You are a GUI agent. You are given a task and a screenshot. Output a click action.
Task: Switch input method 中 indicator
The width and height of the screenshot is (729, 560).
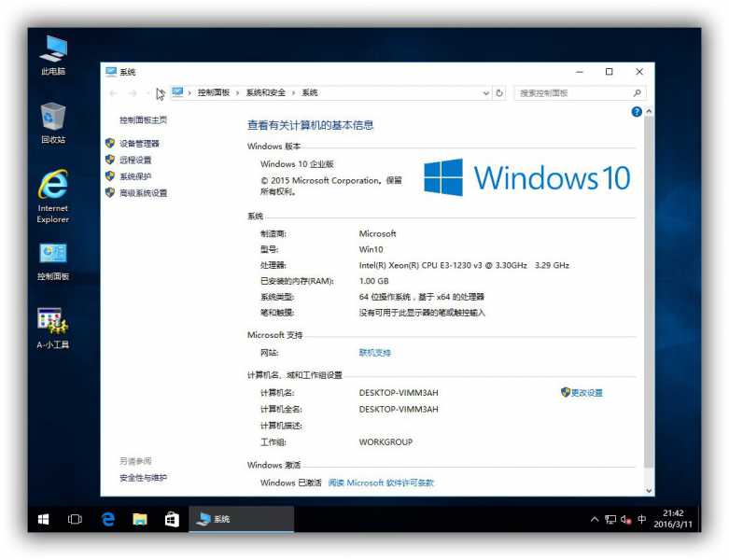[x=642, y=519]
